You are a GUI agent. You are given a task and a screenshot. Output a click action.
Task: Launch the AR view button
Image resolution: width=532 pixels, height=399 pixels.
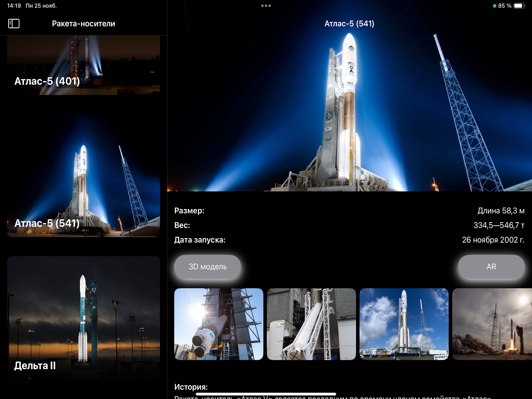[491, 267]
